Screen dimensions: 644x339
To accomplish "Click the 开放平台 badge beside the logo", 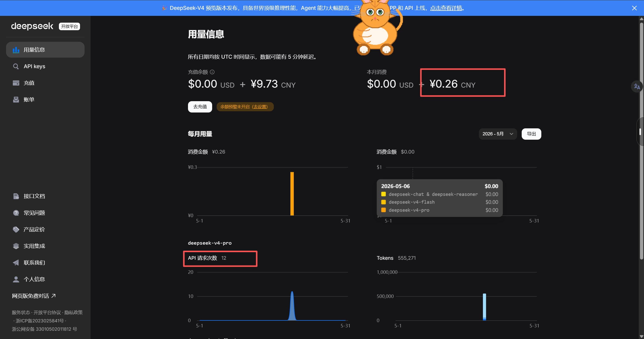I will tap(69, 26).
